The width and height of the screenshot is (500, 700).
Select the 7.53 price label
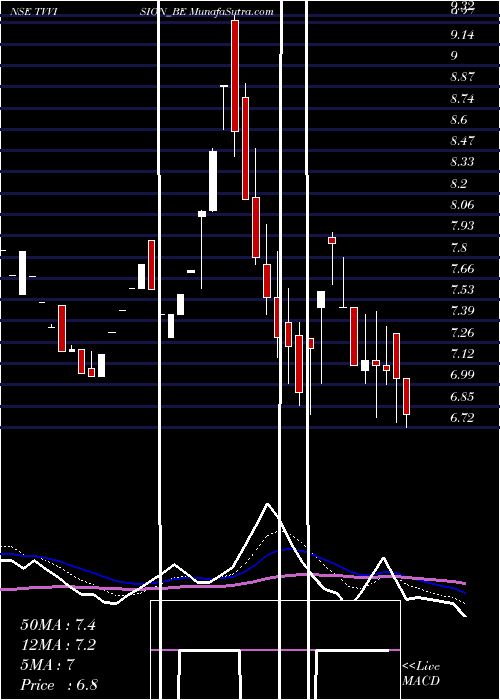[462, 289]
